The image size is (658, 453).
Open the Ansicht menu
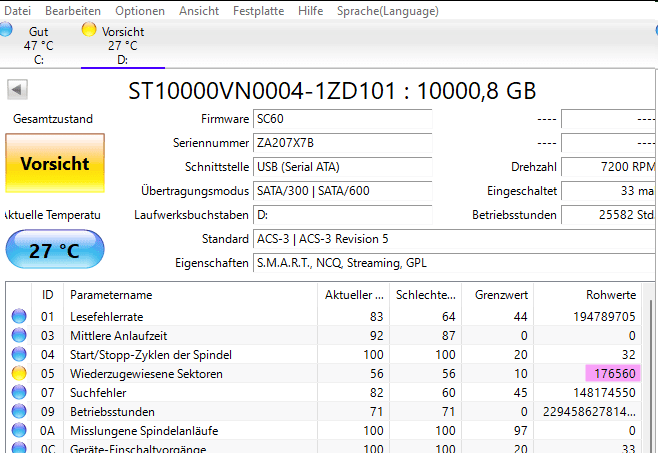[199, 11]
